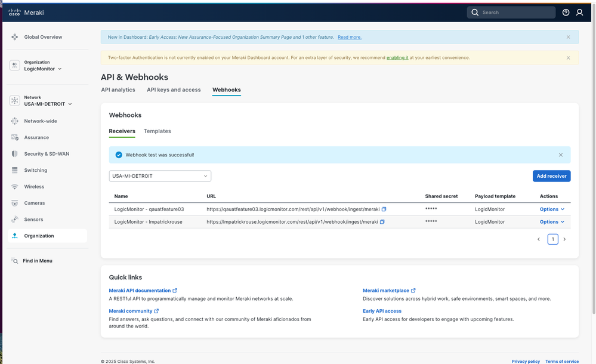
Task: Open the Security & SD-WAN menu item
Action: 47,154
